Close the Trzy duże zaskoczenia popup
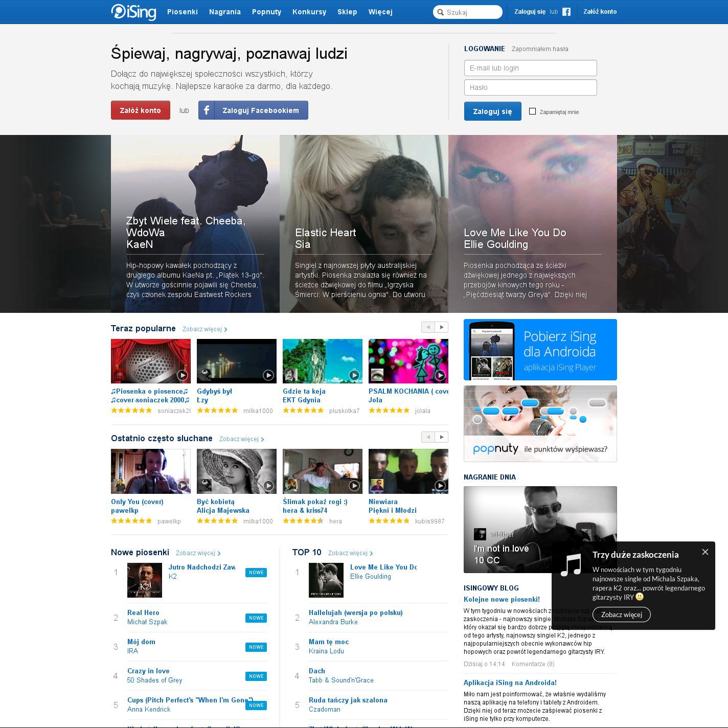 click(705, 552)
